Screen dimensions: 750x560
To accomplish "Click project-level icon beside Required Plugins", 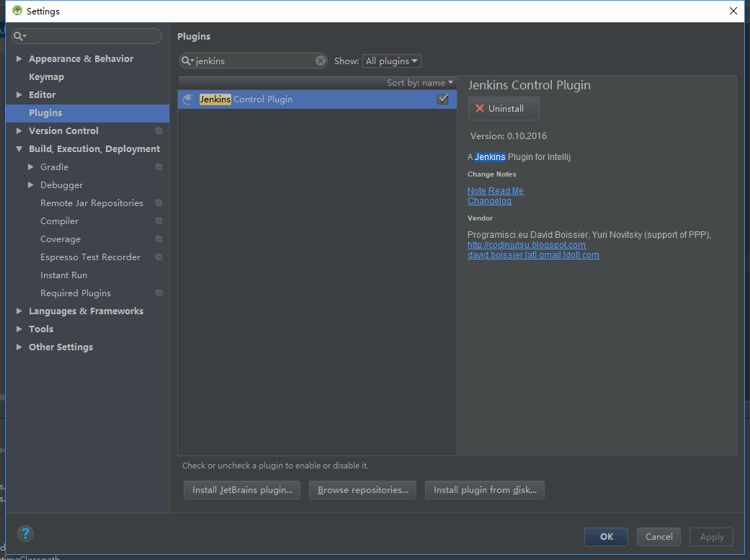I will (x=159, y=293).
